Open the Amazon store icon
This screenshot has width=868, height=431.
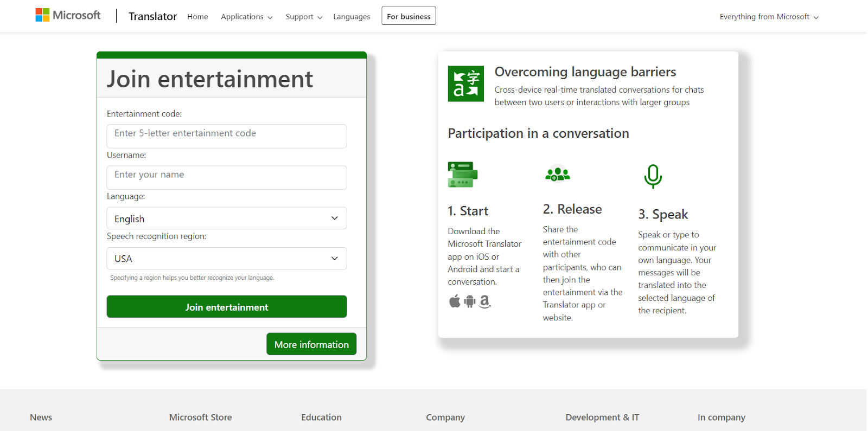pyautogui.click(x=485, y=301)
